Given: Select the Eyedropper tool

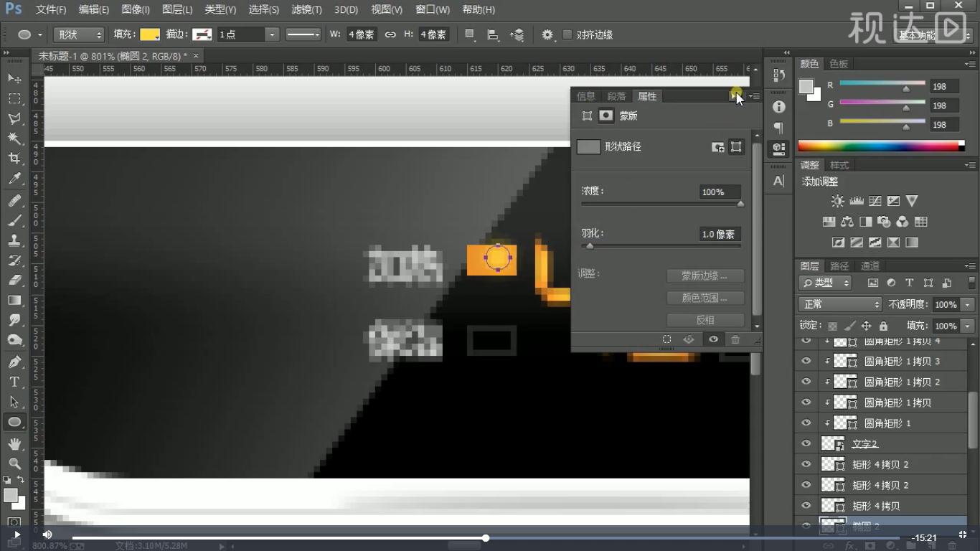Looking at the screenshot, I should pos(14,178).
